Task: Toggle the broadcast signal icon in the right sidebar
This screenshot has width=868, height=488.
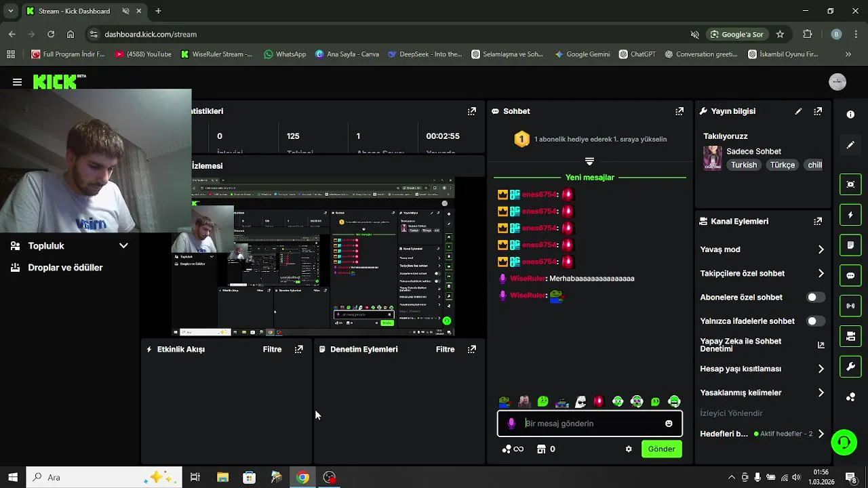Action: 850,306
